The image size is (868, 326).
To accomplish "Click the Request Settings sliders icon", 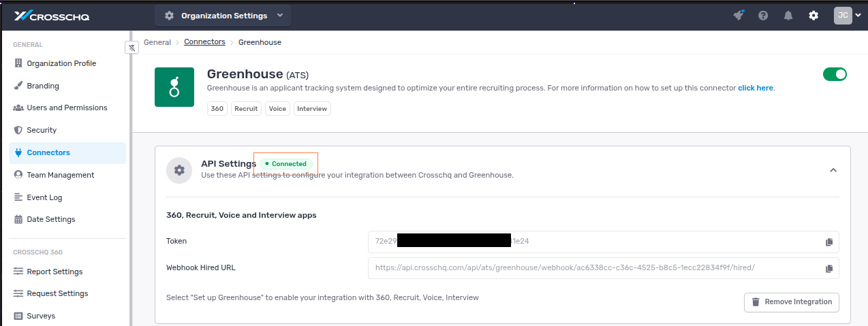I will (x=18, y=293).
